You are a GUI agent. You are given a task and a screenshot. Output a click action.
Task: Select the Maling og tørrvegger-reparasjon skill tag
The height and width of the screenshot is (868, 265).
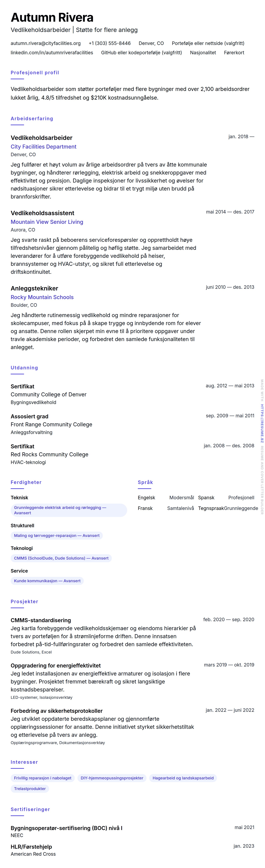tap(57, 535)
